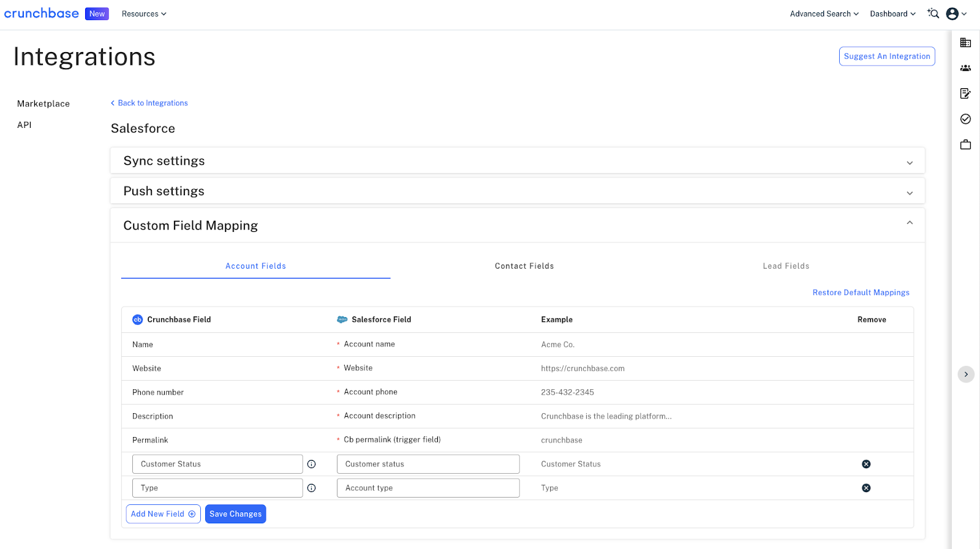
Task: Open the Resources dropdown menu
Action: click(x=144, y=13)
